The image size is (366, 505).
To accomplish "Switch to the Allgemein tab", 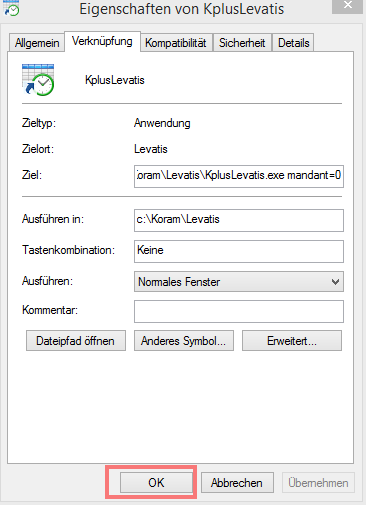I will coord(37,43).
